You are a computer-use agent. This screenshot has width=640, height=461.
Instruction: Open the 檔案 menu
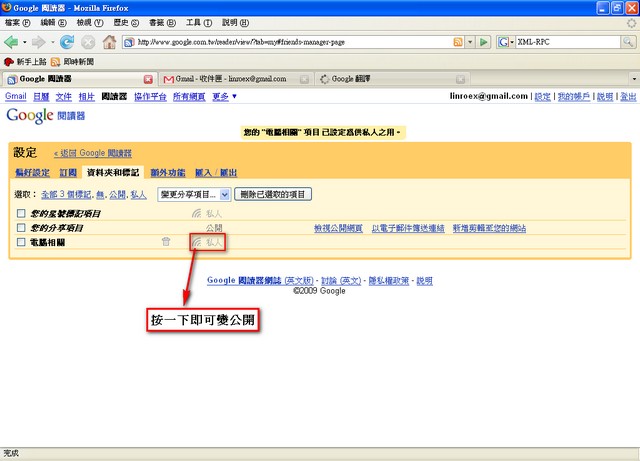18,23
